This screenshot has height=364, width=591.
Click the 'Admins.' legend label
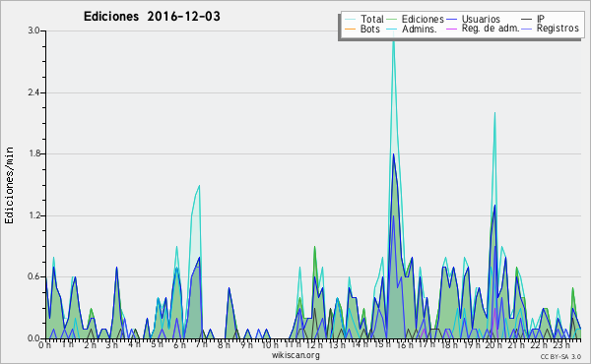click(420, 29)
